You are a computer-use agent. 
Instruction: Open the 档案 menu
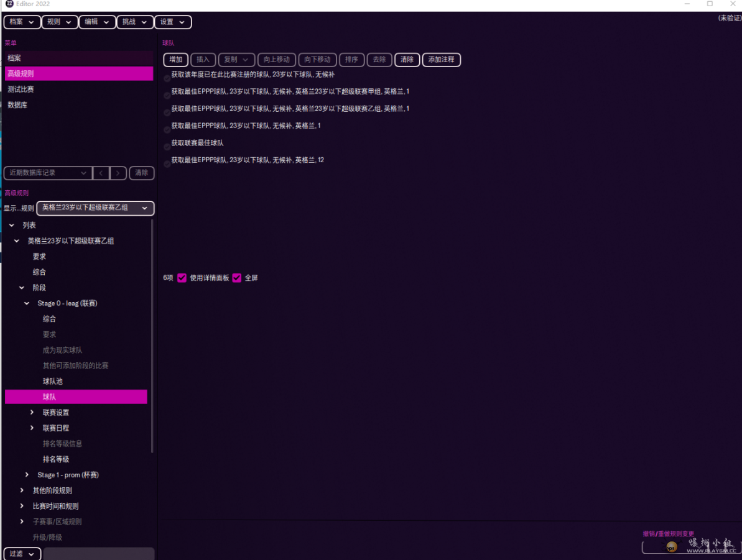pyautogui.click(x=22, y=22)
